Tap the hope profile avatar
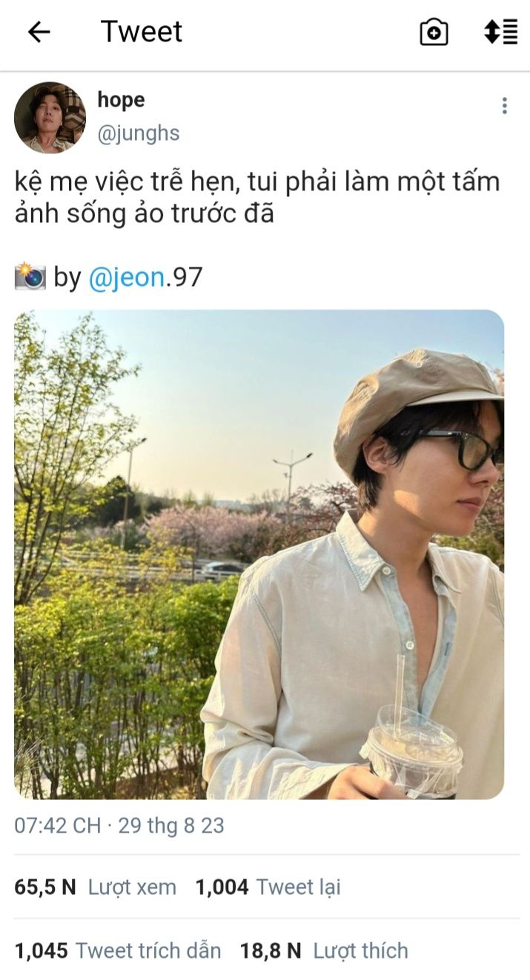Viewport: 530px width, 980px height. [50, 118]
